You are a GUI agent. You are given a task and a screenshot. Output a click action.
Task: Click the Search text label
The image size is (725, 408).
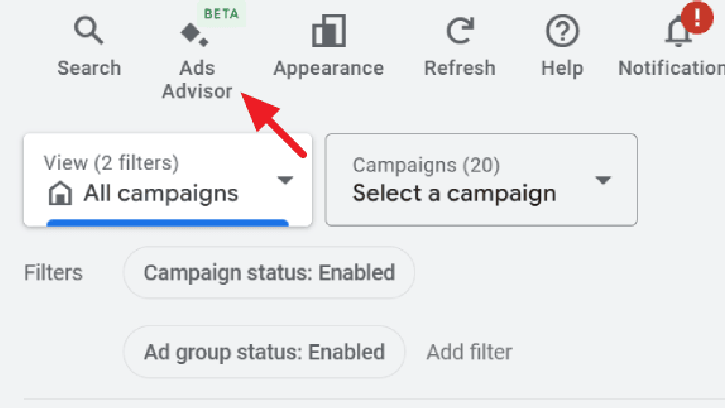(x=89, y=68)
